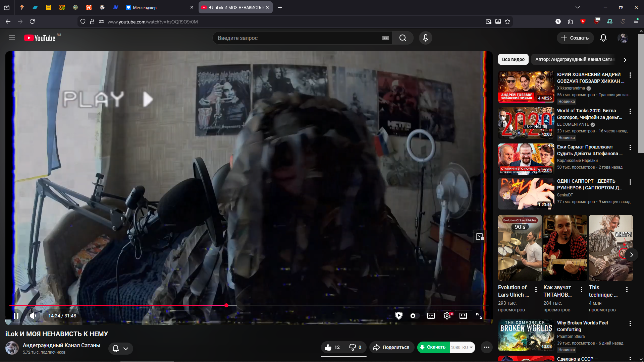Start voice search with microphone

425,38
